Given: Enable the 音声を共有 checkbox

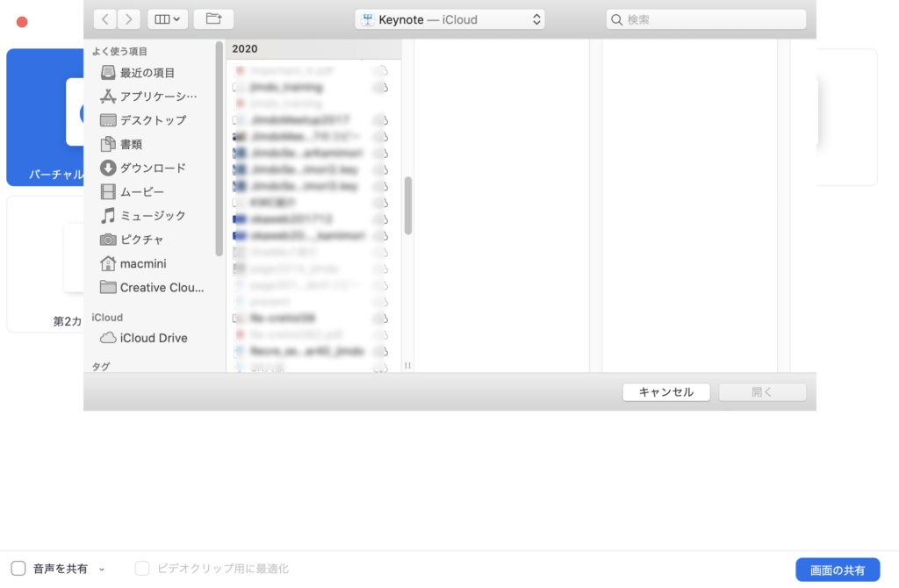Looking at the screenshot, I should click(x=18, y=569).
